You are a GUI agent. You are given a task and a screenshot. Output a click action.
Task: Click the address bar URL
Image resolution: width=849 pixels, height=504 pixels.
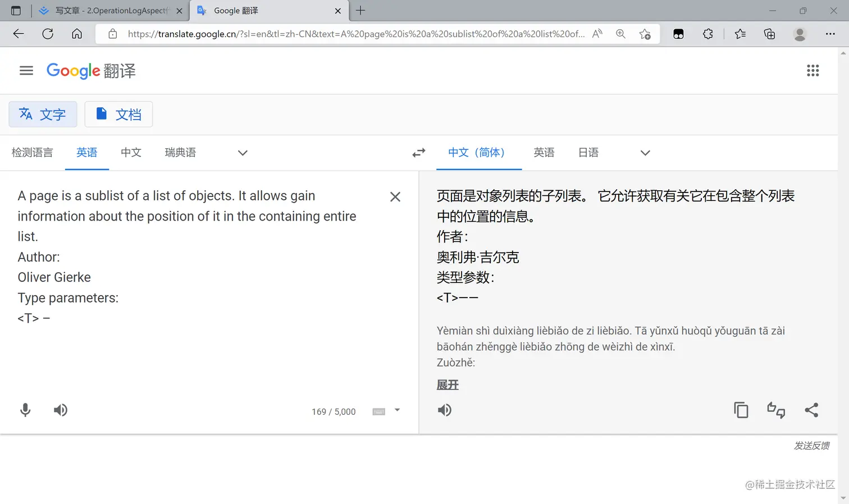coord(356,34)
